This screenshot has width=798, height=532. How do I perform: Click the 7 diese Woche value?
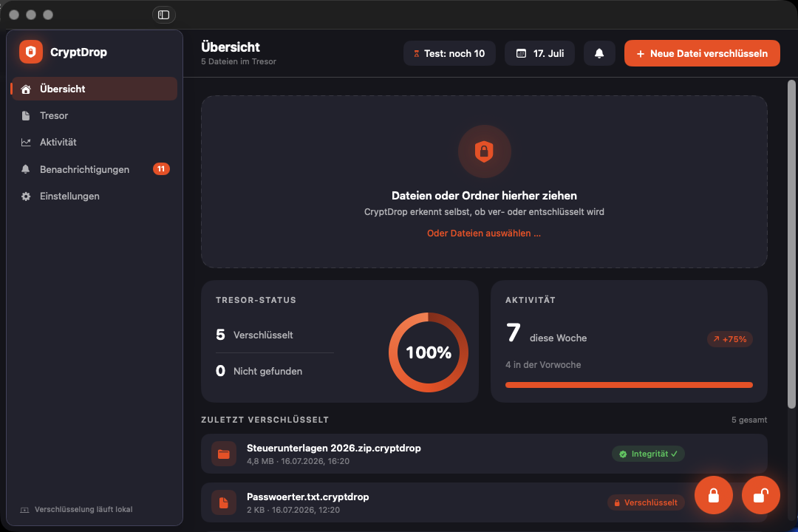click(547, 333)
